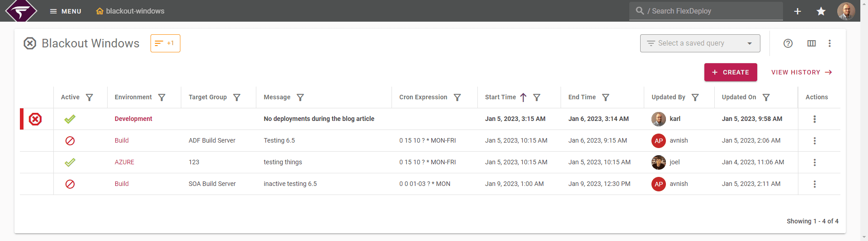Select the SOA Build Server cell
Viewport: 868px width, 241px height.
[212, 184]
